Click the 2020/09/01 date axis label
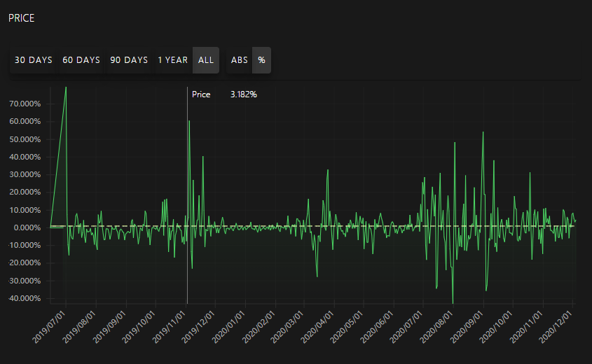Image resolution: width=592 pixels, height=364 pixels. [x=467, y=327]
